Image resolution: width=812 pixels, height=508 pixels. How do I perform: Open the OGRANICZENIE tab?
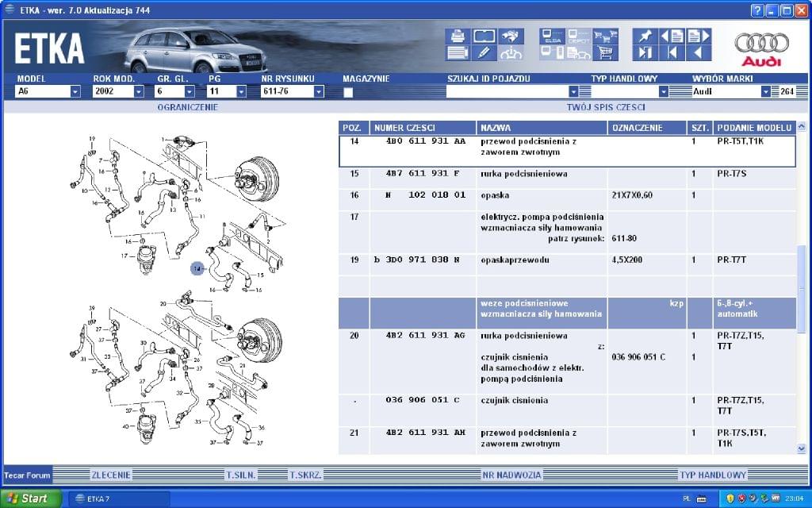point(187,107)
